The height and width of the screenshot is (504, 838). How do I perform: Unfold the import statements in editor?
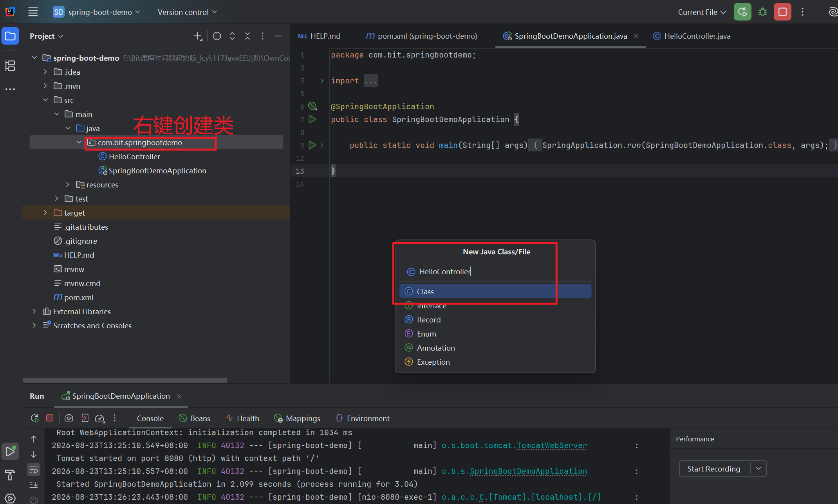tap(322, 81)
